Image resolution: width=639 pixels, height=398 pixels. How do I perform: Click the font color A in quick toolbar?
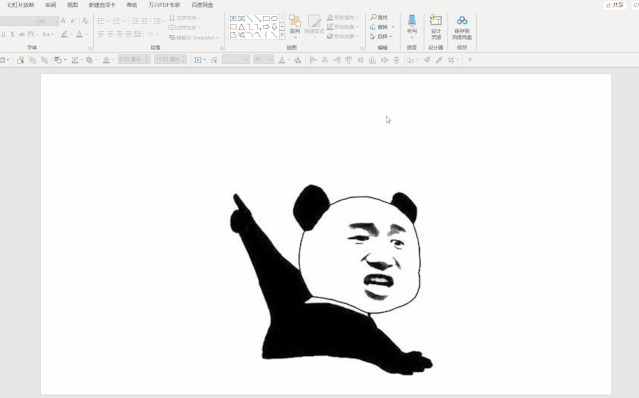(282, 60)
